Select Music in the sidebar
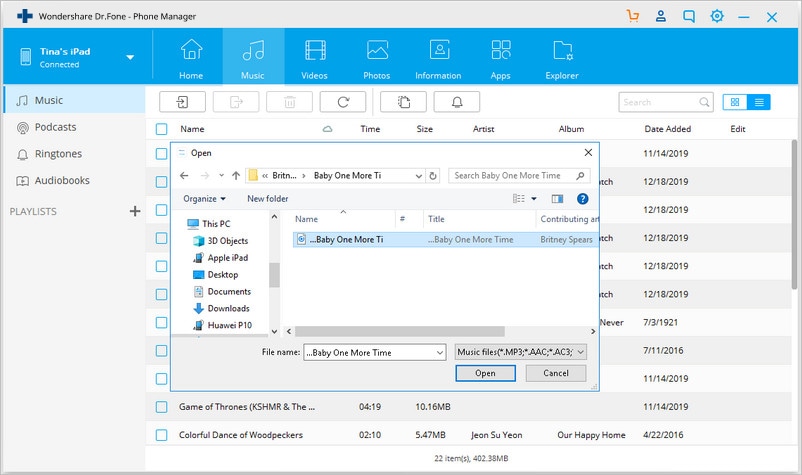This screenshot has height=475, width=802. 74,100
